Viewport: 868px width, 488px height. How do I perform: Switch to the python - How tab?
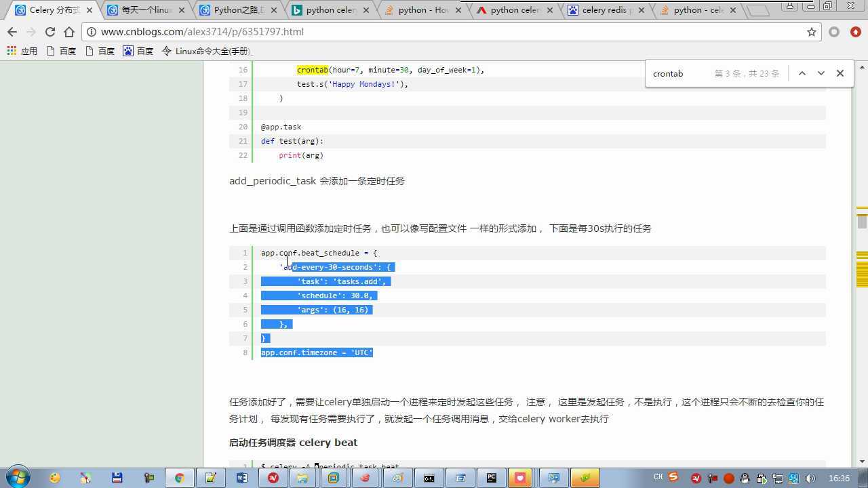coord(422,10)
